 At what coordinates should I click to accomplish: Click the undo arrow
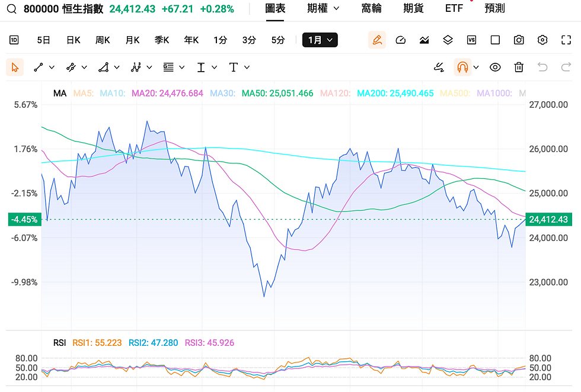(542, 68)
